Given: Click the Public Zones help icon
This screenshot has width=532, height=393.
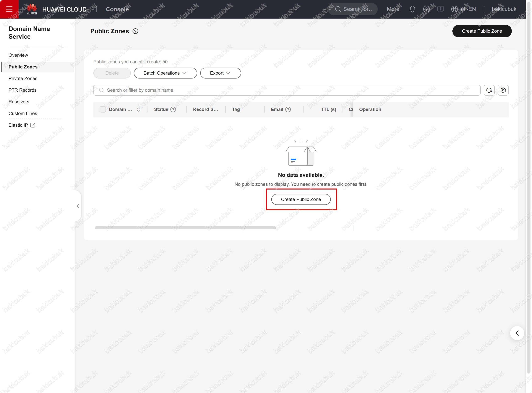Looking at the screenshot, I should tap(135, 31).
